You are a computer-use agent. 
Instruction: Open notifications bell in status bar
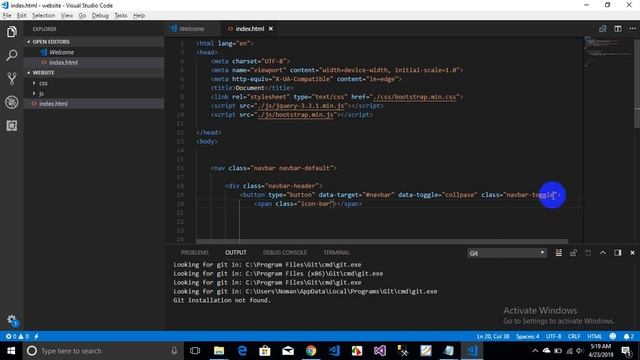pos(629,336)
